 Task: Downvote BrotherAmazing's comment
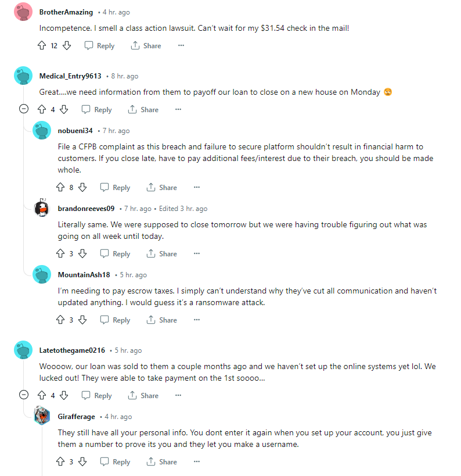[67, 45]
